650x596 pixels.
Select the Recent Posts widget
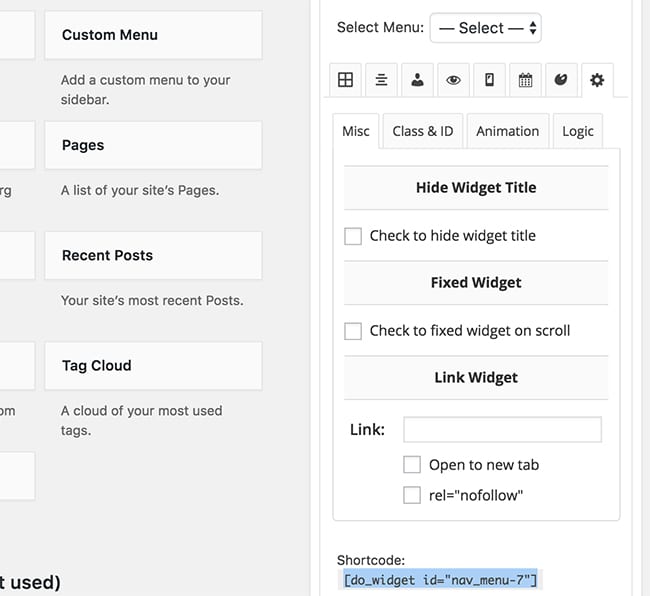[153, 255]
